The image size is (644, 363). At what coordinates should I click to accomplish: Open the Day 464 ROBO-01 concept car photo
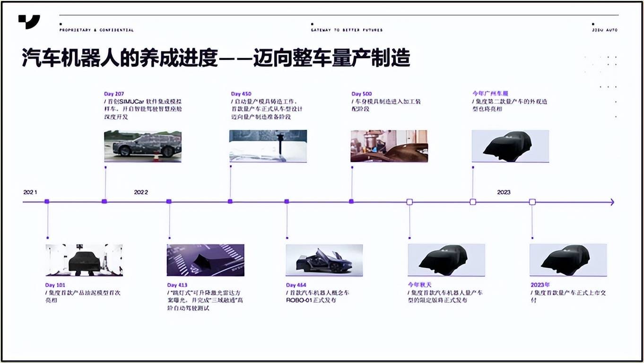(x=324, y=260)
